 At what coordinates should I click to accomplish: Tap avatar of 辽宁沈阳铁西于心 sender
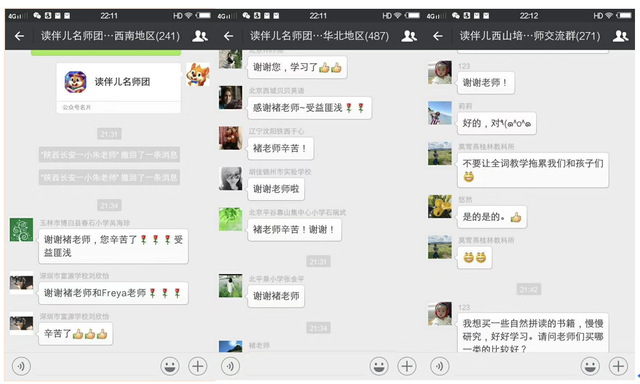click(x=231, y=138)
